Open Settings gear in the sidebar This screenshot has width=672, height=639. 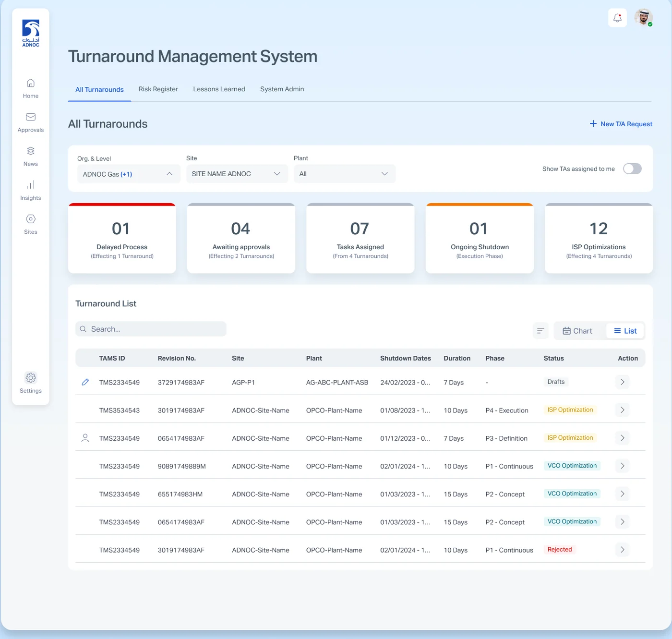31,377
